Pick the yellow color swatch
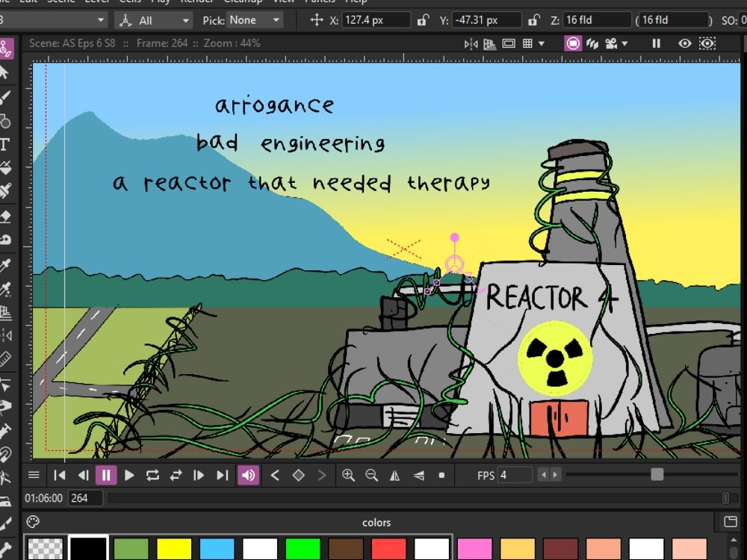 click(x=174, y=549)
